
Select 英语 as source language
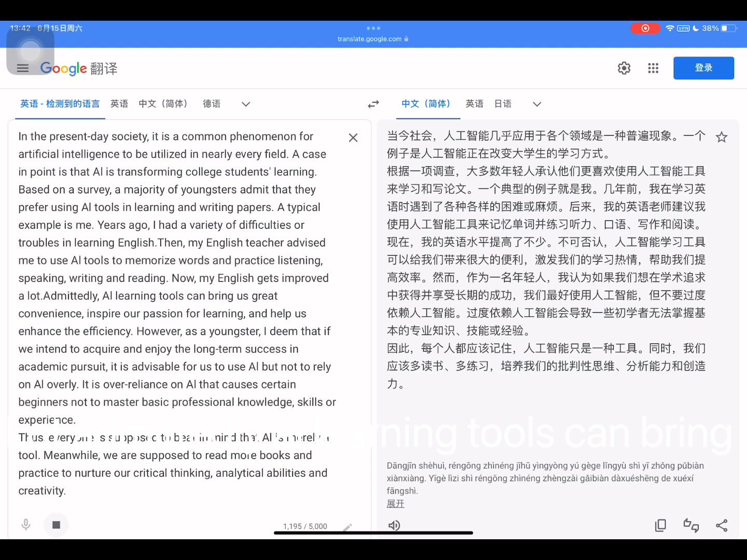tap(119, 104)
